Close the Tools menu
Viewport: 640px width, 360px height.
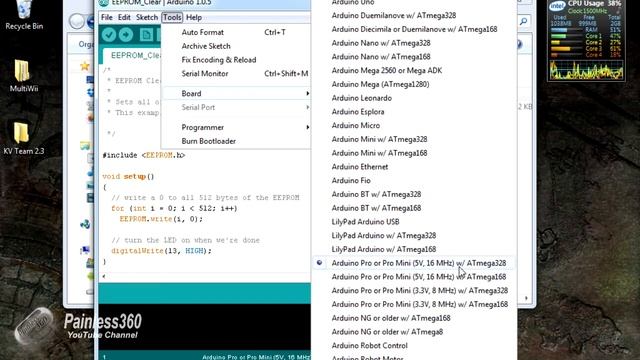point(172,18)
